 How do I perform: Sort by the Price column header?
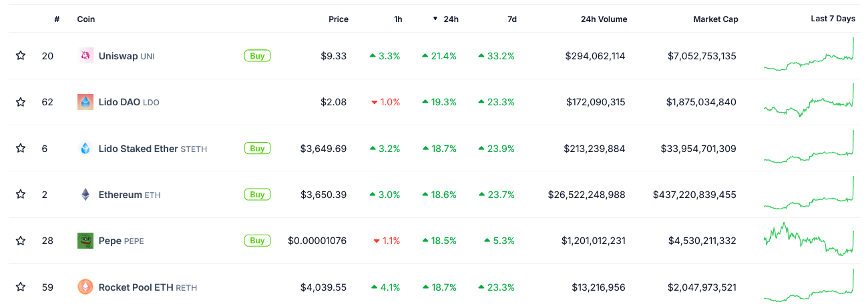(339, 19)
